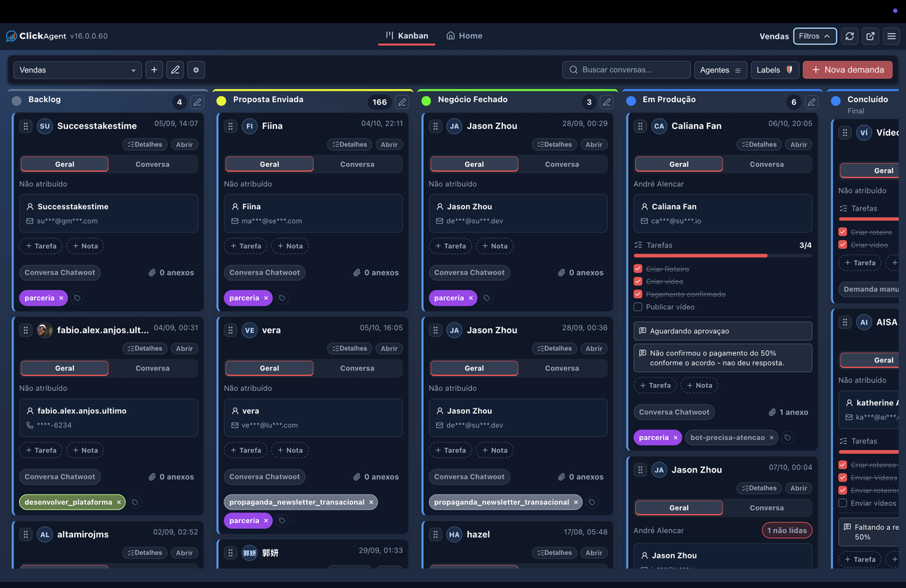Uncheck Enviar Vídeos task in AISA card
The height and width of the screenshot is (588, 906).
(843, 478)
